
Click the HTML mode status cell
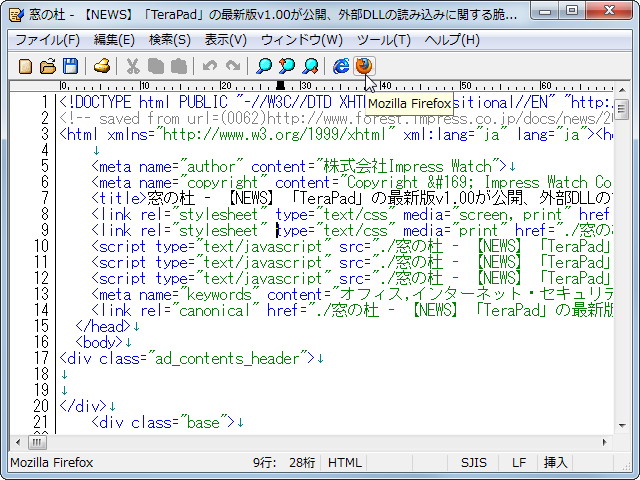coord(344,462)
